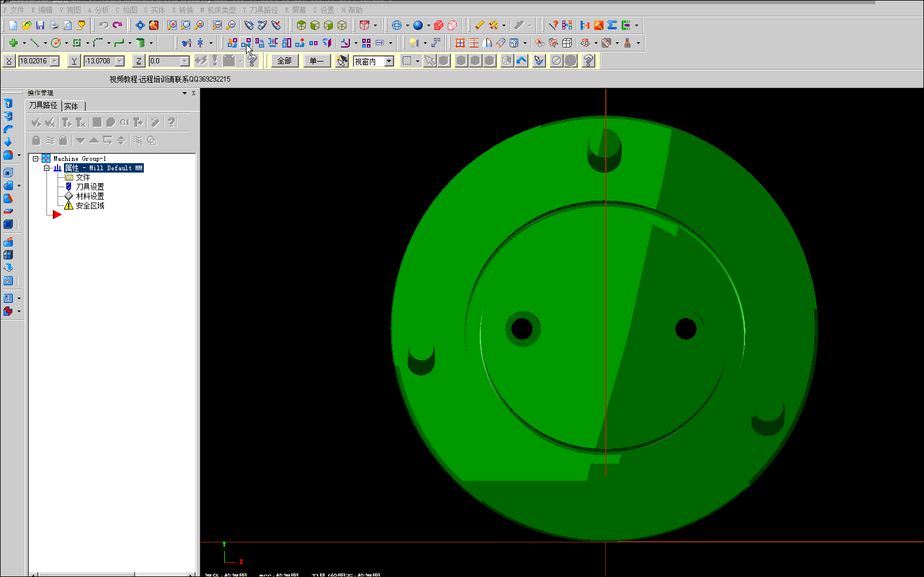Image resolution: width=924 pixels, height=577 pixels.
Task: Click the solid red cube shading icon
Action: click(439, 25)
